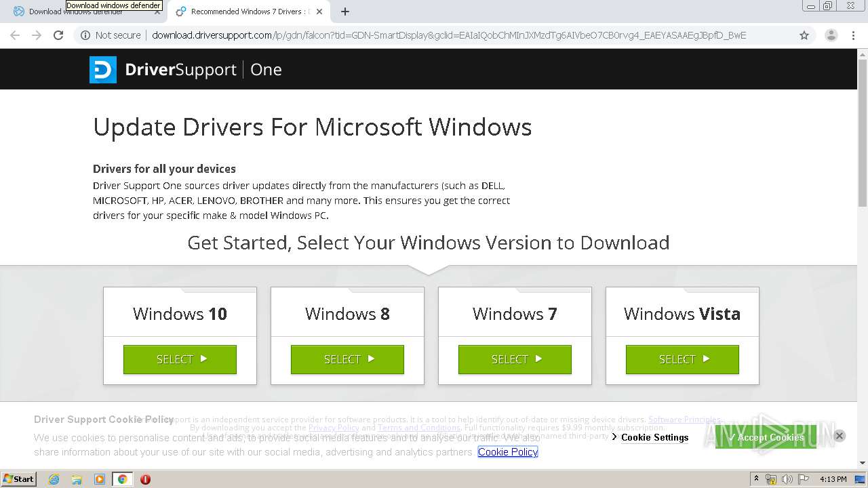868x488 pixels.
Task: Dismiss cookie banner with X icon
Action: pos(839,436)
